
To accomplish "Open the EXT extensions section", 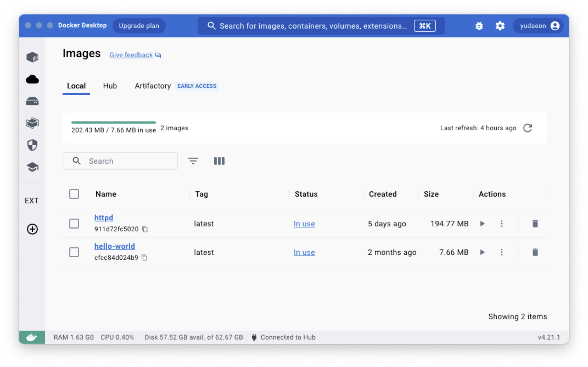I will click(32, 201).
